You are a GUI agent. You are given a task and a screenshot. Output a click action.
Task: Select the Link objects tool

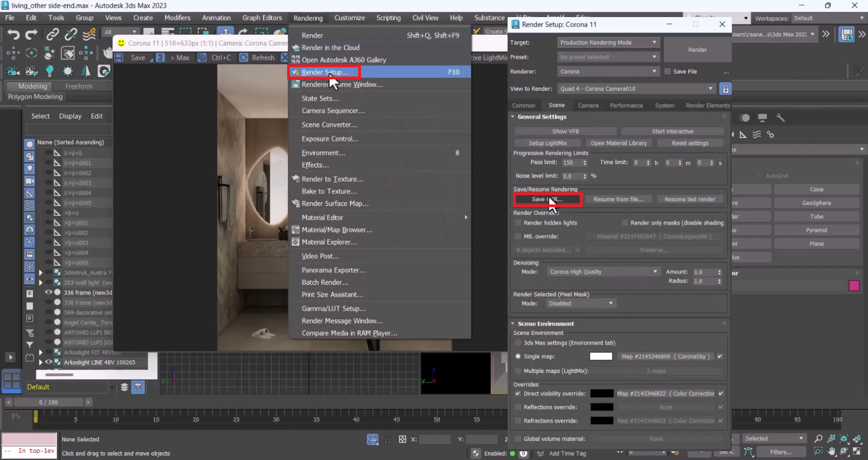click(x=52, y=35)
